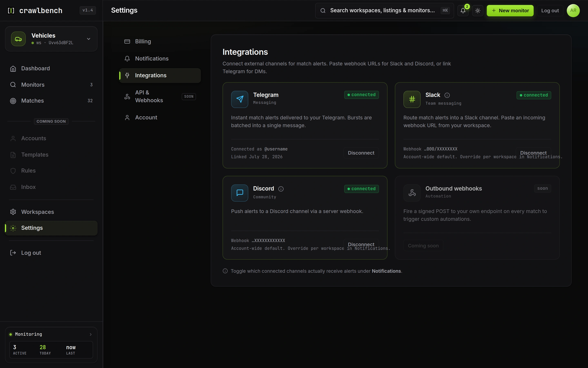Click the '28 TODAY' monitoring stat
The image size is (588, 368).
pos(45,350)
